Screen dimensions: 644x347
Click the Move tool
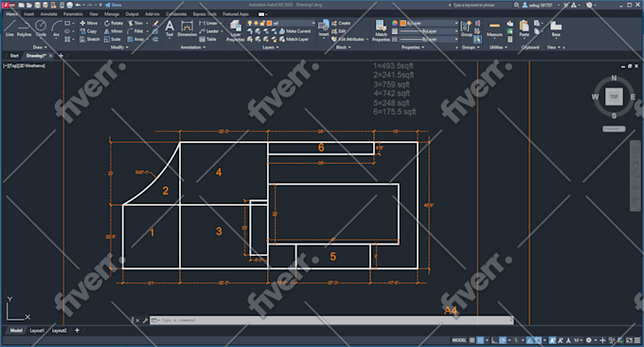coord(89,23)
